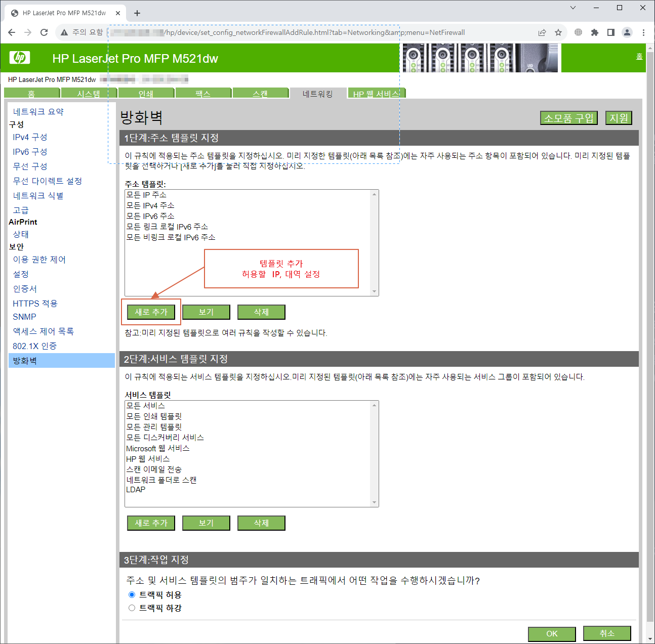The height and width of the screenshot is (644, 655).
Task: Click the 지원 button
Action: pos(619,118)
